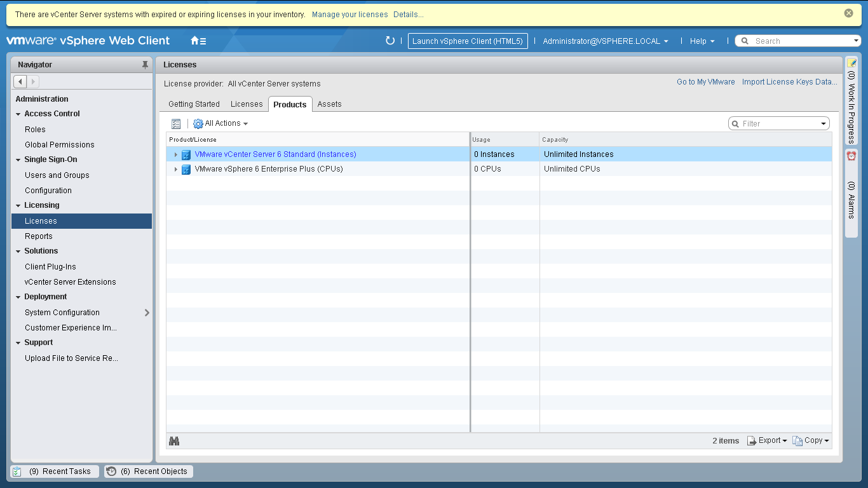Switch to the Assets tab
868x488 pixels.
click(x=329, y=104)
